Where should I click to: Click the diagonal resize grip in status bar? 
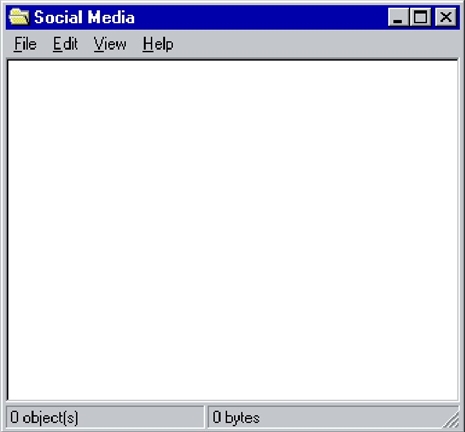point(451,420)
